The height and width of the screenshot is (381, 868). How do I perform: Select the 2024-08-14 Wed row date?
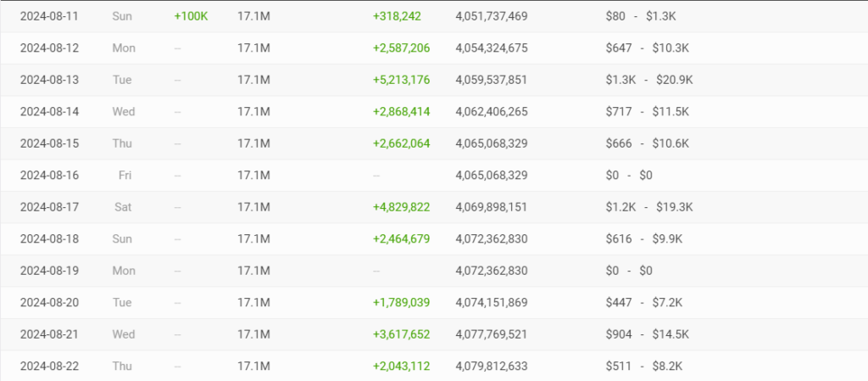[x=49, y=112]
